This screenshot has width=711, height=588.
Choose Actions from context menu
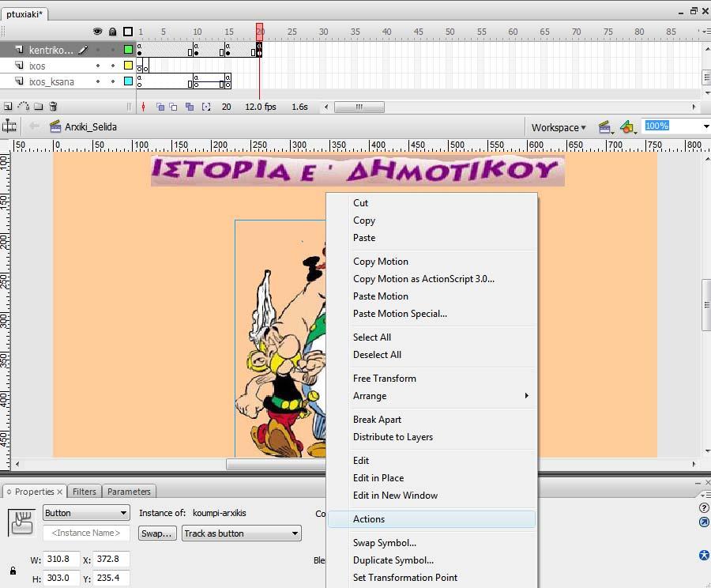point(431,519)
